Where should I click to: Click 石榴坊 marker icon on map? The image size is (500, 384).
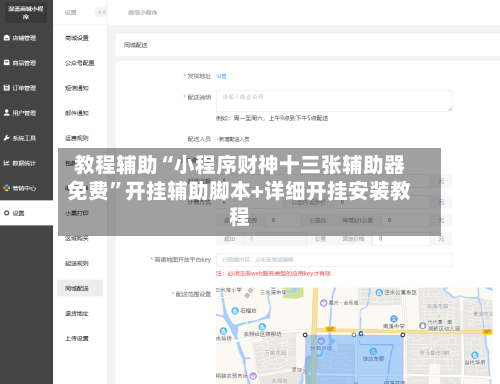click(x=235, y=311)
